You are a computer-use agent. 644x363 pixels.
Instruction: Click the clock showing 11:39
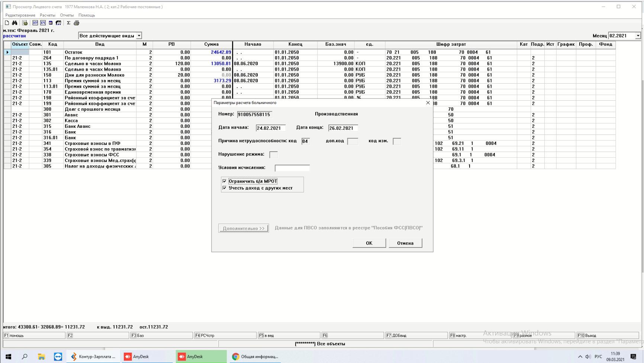point(615,354)
